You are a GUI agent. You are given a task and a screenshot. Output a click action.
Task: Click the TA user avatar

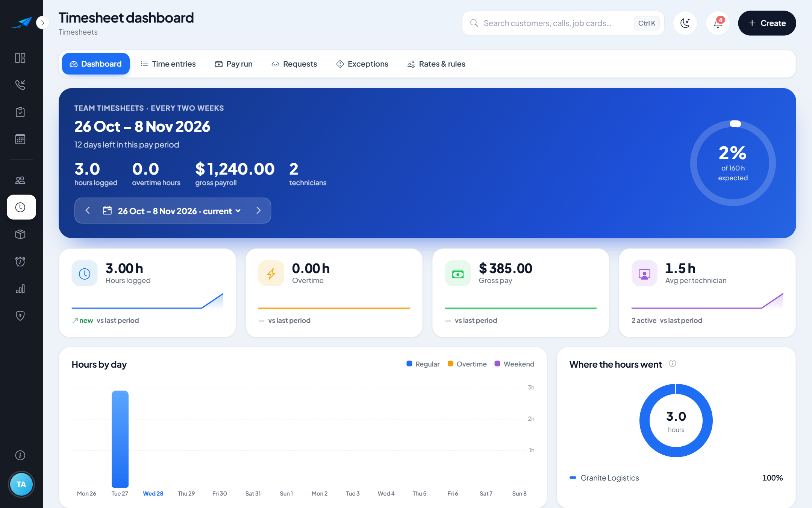click(x=21, y=484)
